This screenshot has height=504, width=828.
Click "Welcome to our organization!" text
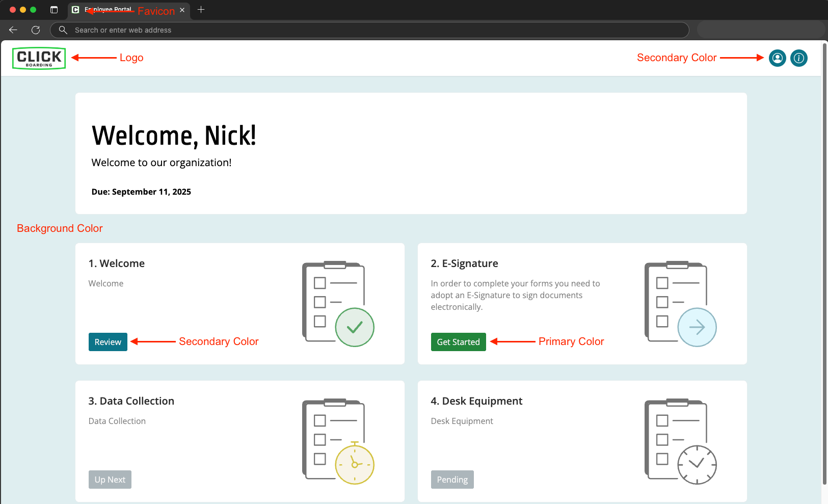tap(162, 163)
